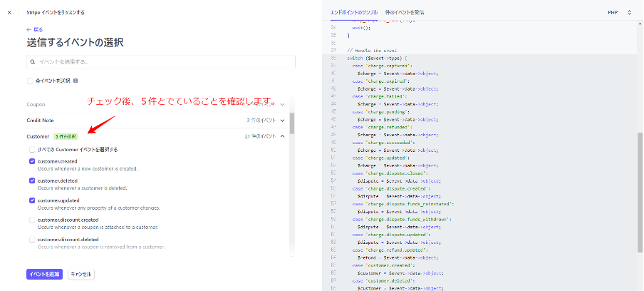Viewport: 644px width, 291px height.
Task: Click the add events button
Action: 44,274
